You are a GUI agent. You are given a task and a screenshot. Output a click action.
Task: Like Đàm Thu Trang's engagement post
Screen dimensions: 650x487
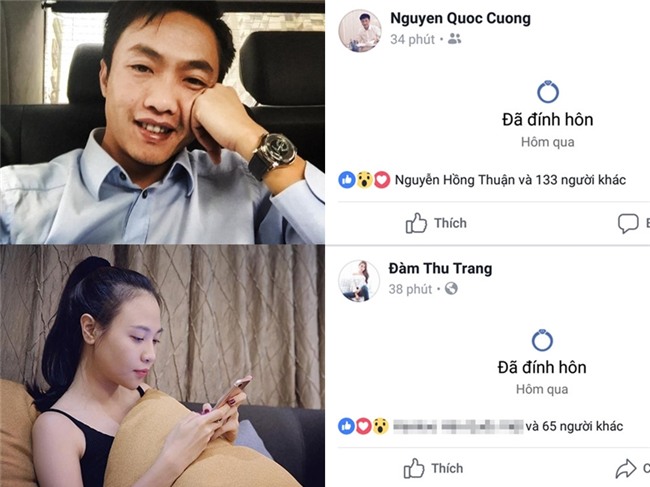(x=434, y=468)
